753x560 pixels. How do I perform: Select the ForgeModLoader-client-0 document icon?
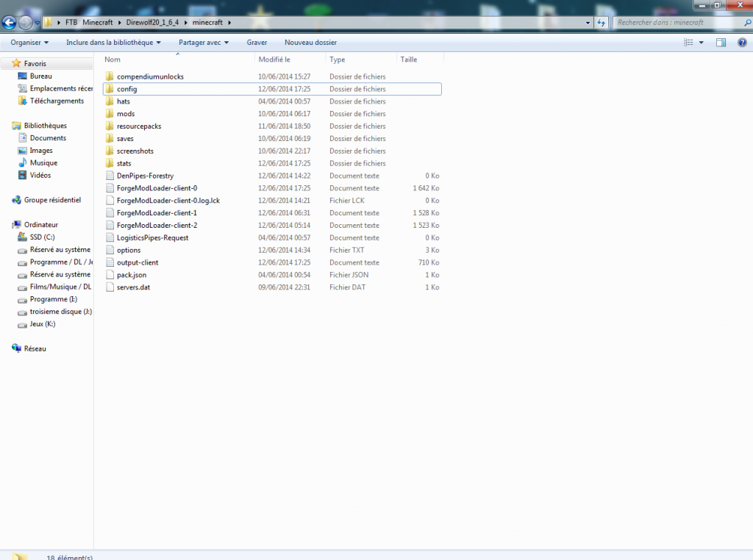click(110, 188)
